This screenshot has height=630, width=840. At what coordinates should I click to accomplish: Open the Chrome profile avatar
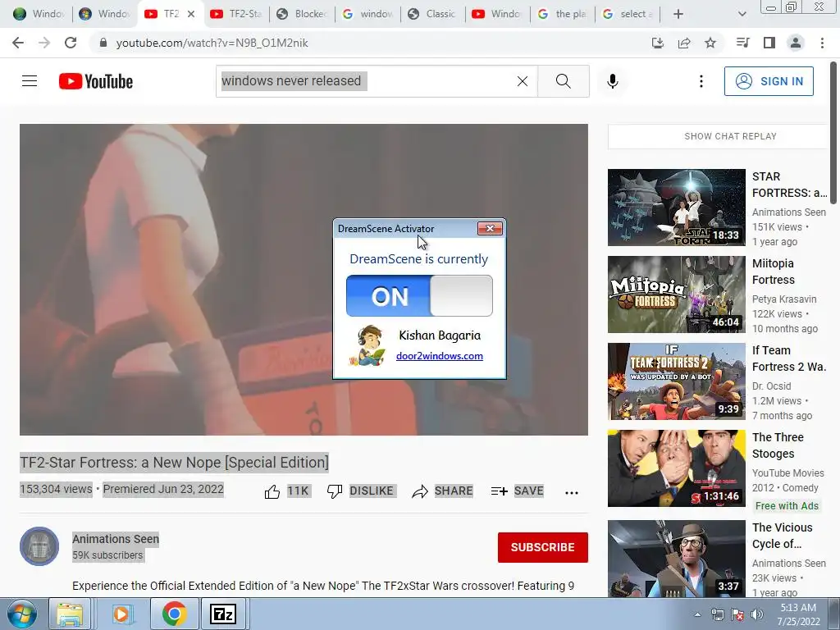796,43
